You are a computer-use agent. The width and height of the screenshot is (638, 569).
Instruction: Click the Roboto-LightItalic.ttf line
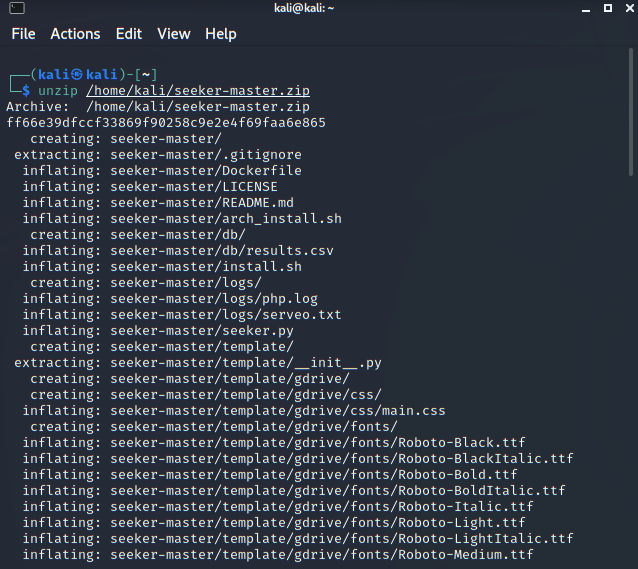pyautogui.click(x=298, y=538)
